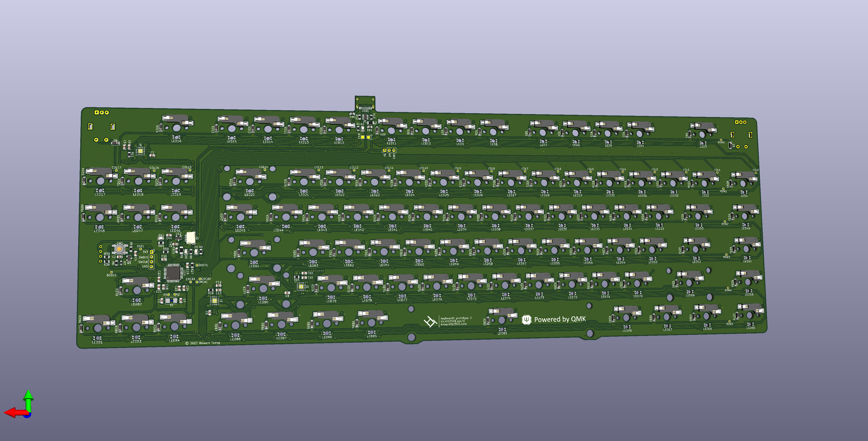Click the H-shaped designer logo on the silkscreen
The width and height of the screenshot is (868, 441).
pos(430,321)
